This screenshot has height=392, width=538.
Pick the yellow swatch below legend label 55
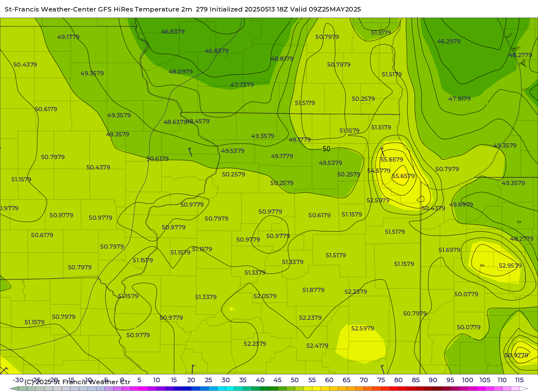(x=317, y=389)
